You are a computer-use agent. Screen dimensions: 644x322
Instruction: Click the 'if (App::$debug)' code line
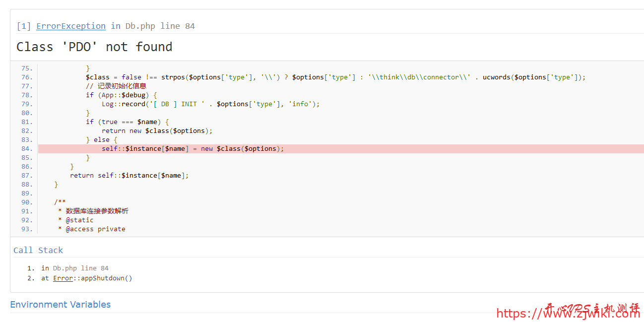click(122, 95)
